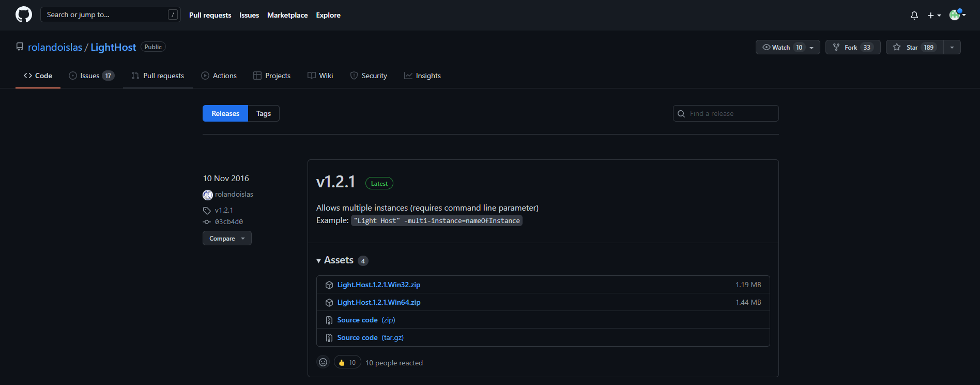Click the multi-instance example code snippet
The width and height of the screenshot is (980, 385).
pyautogui.click(x=437, y=220)
